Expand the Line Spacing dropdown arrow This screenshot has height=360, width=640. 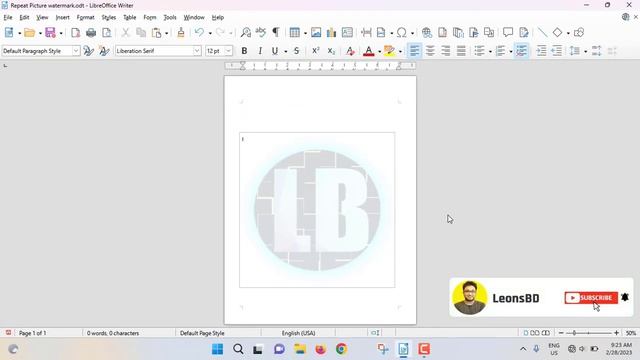point(585,51)
